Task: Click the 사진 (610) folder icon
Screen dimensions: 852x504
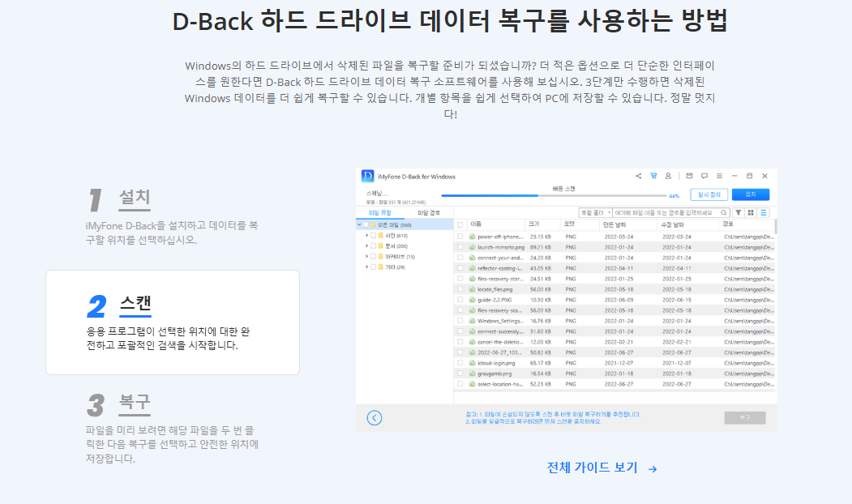Action: tap(381, 236)
